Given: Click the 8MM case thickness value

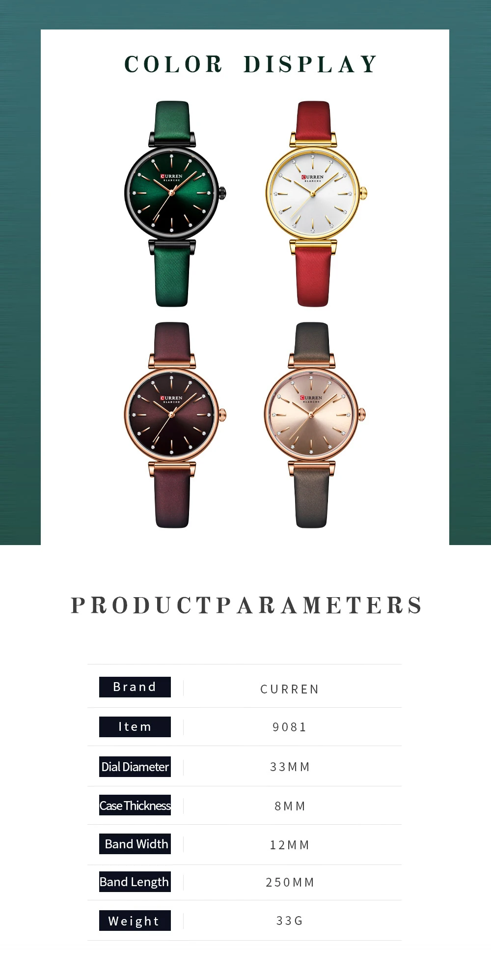Looking at the screenshot, I should [290, 806].
